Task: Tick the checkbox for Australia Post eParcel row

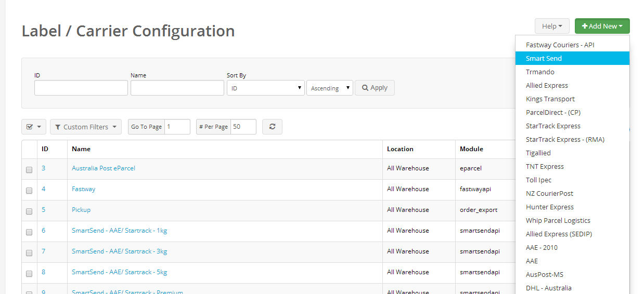Action: point(29,170)
